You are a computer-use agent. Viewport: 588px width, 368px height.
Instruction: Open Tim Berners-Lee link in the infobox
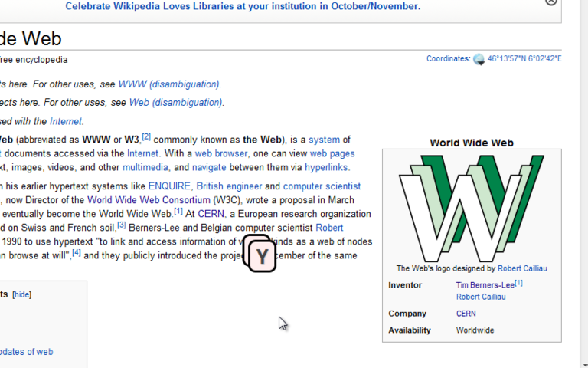485,285
